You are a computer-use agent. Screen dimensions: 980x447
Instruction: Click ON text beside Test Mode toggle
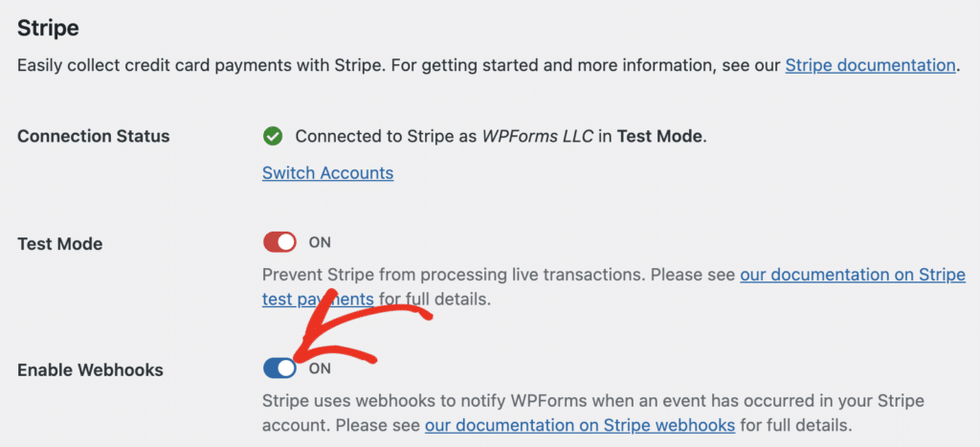point(320,242)
